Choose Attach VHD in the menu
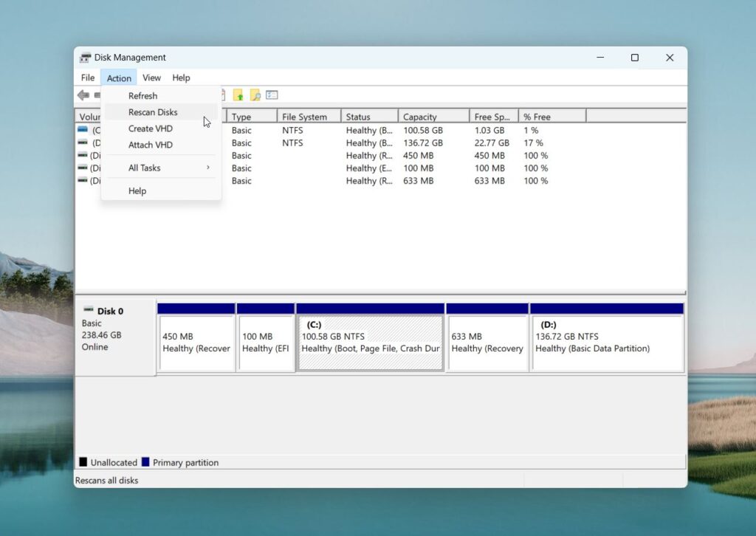Viewport: 756px width, 536px height. pyautogui.click(x=150, y=145)
